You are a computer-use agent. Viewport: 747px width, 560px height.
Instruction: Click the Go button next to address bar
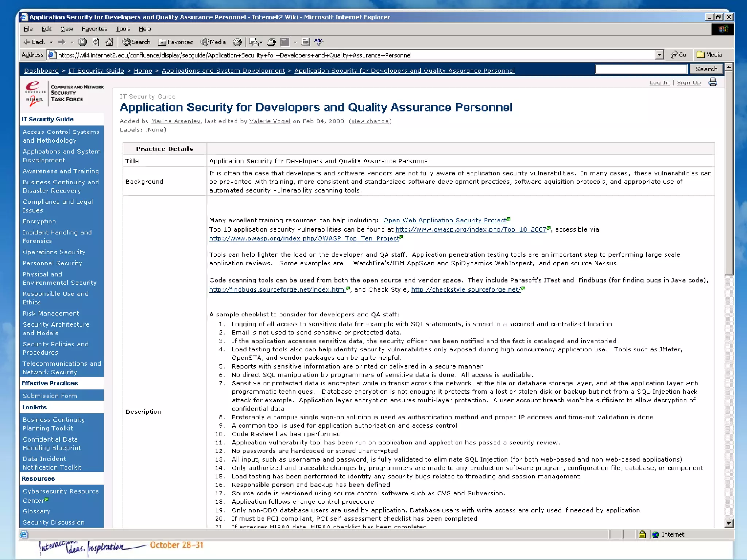pyautogui.click(x=678, y=55)
